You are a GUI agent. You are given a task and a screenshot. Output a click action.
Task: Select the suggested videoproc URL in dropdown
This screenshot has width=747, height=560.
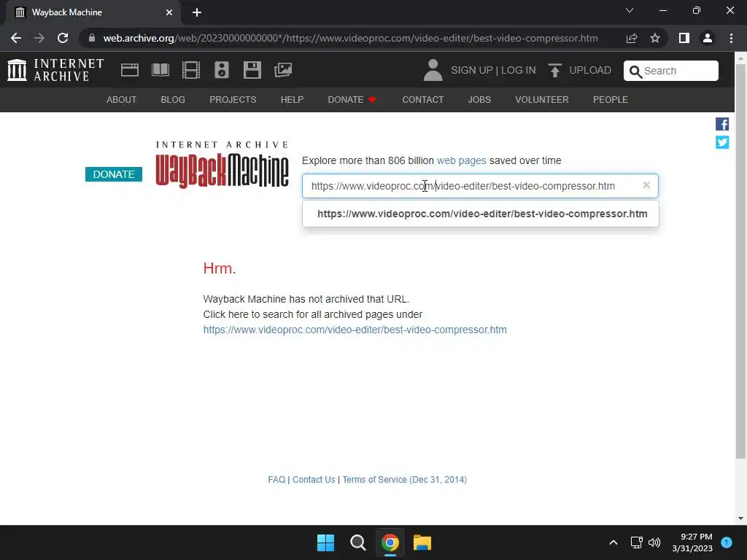pyautogui.click(x=481, y=214)
